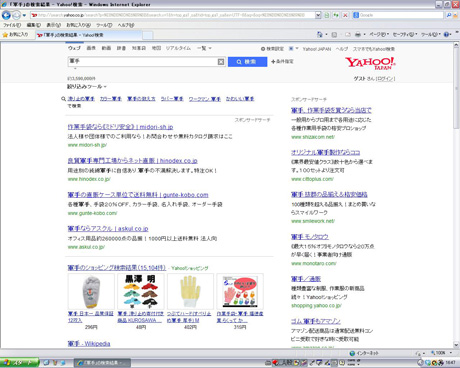Open the Favorites star button
Screen dimensions: 460x368
click(16, 35)
